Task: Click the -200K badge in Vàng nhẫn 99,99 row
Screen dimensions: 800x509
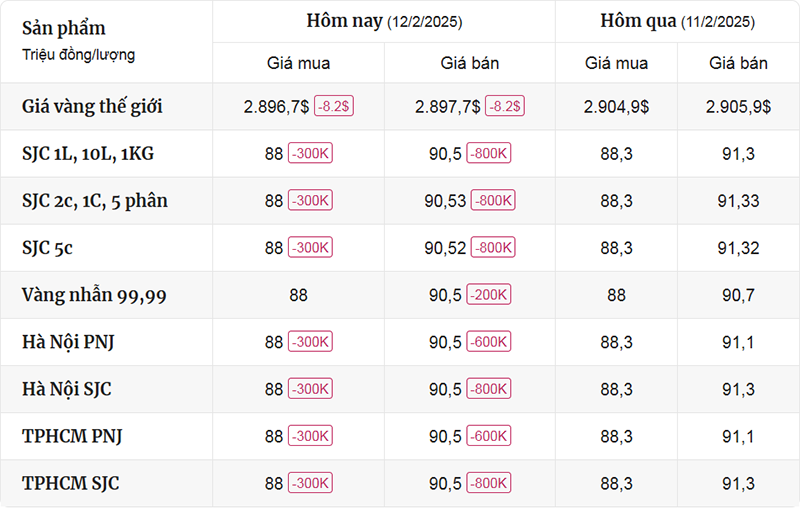Action: tap(489, 295)
